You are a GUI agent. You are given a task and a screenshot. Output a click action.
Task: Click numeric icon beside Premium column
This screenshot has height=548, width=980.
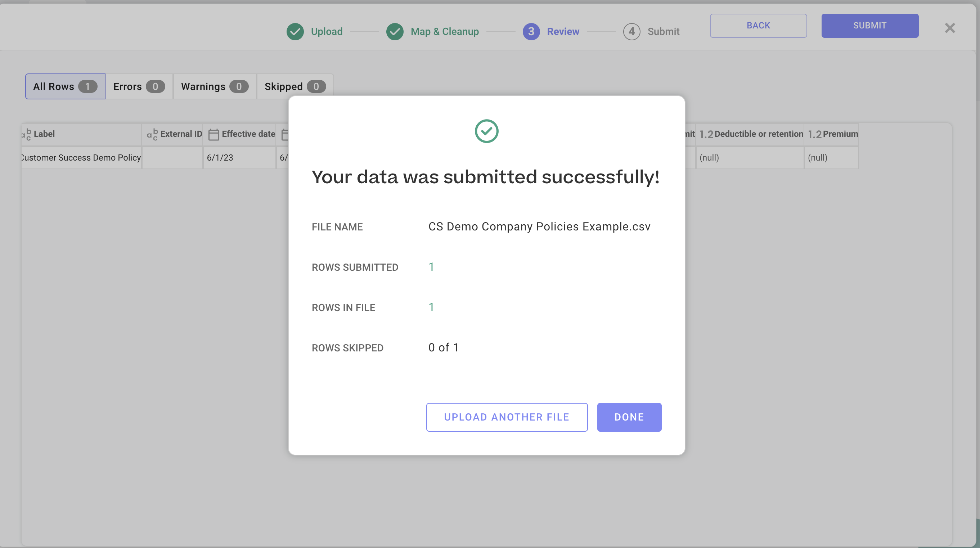coord(814,134)
